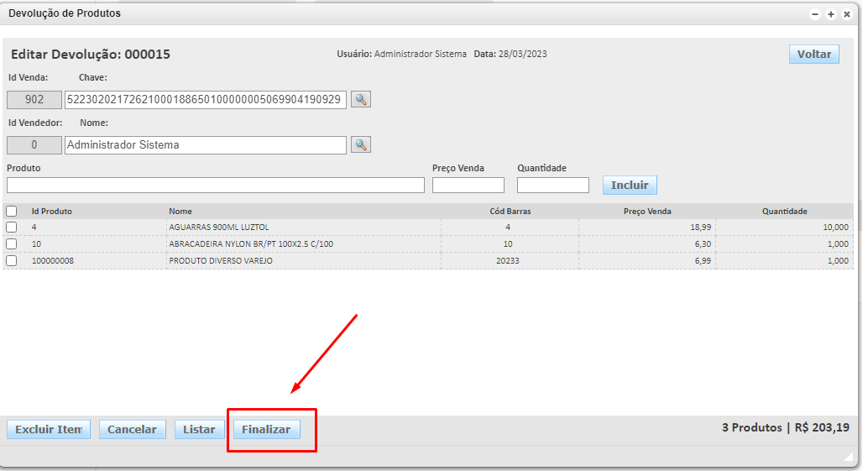Click the search icon next to vendor Nome
This screenshot has height=471, width=868.
(360, 145)
